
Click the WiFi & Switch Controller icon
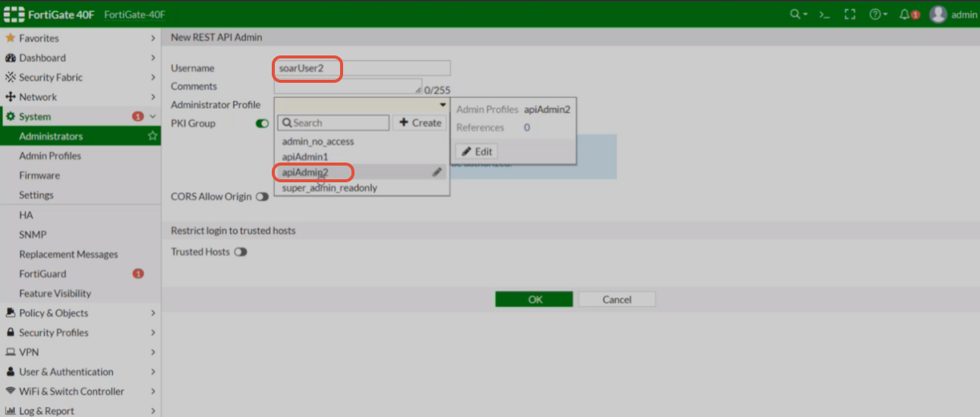(11, 392)
